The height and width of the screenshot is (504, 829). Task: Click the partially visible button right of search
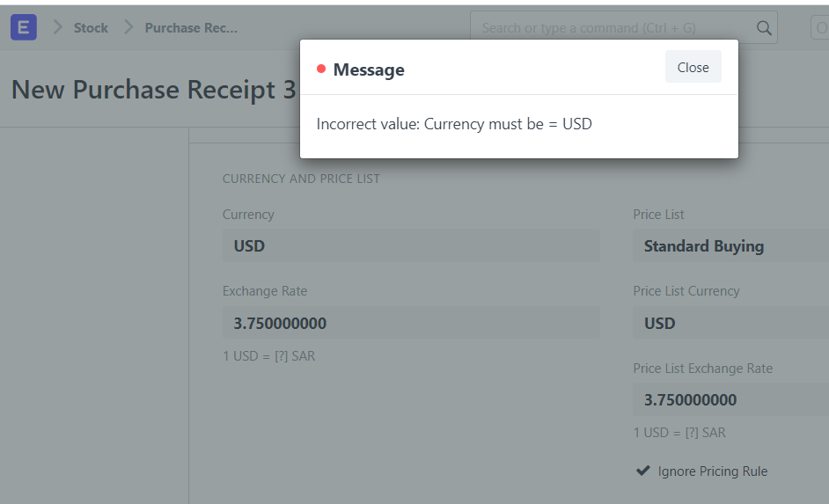820,27
